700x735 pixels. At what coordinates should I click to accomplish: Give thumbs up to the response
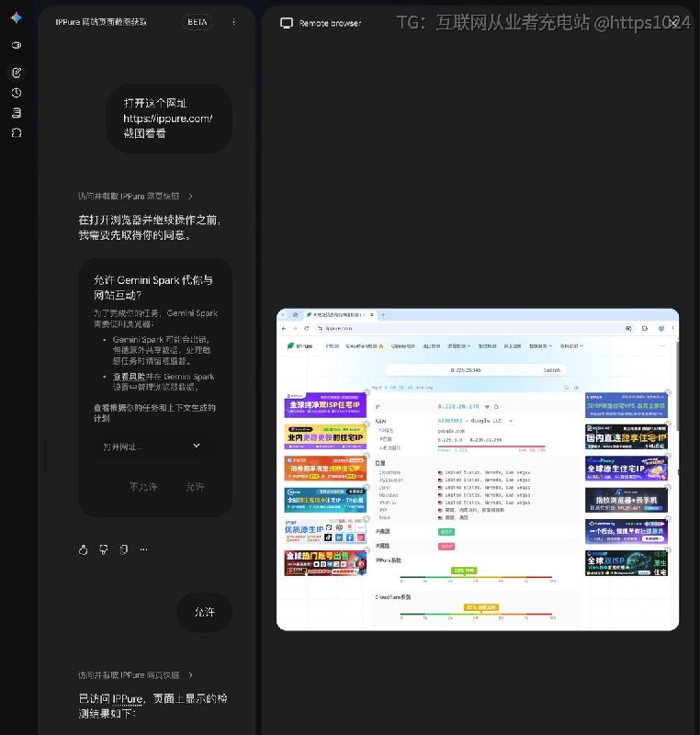click(84, 549)
